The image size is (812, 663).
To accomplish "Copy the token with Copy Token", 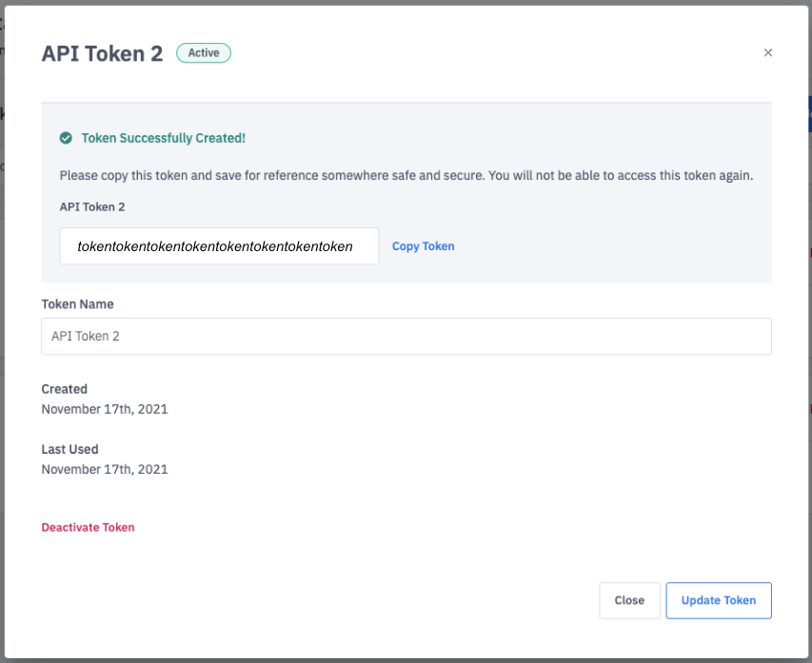I will 423,245.
